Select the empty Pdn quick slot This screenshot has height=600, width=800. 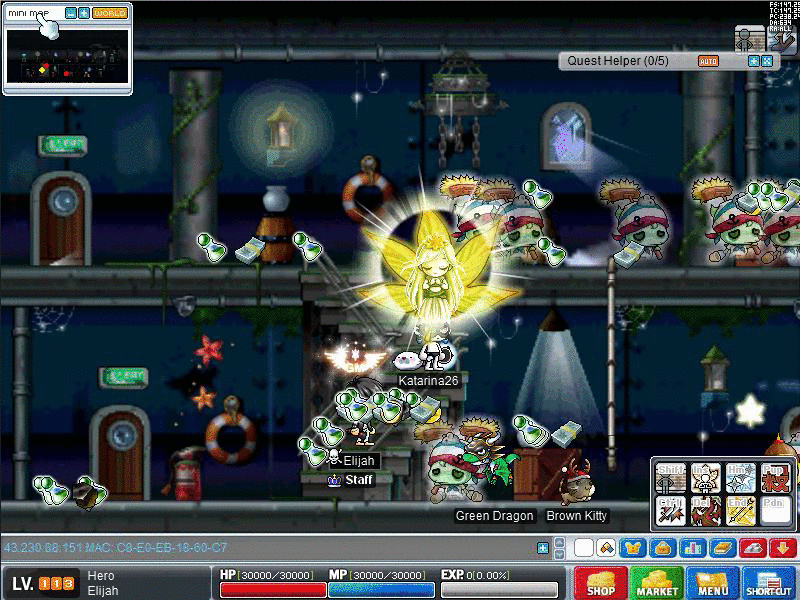tap(775, 511)
